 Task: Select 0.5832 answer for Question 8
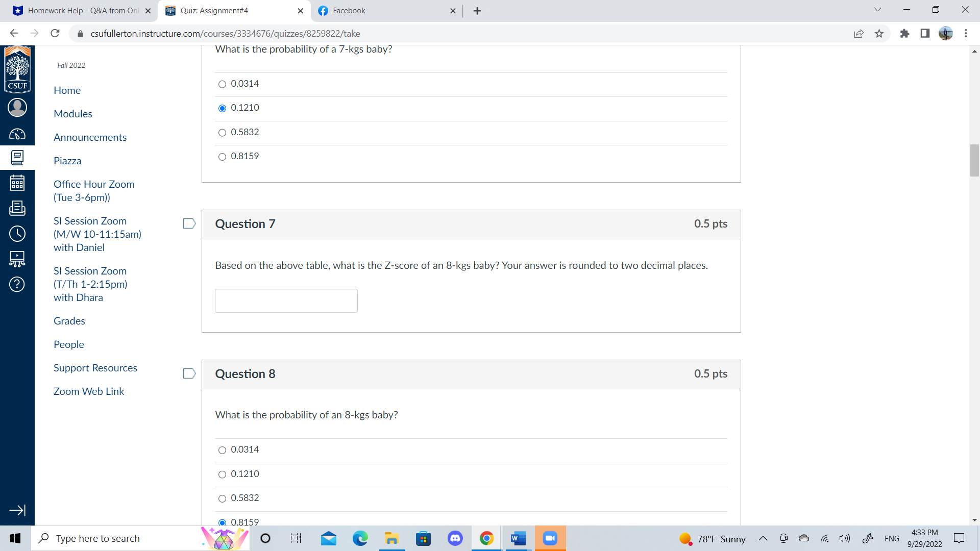click(222, 498)
